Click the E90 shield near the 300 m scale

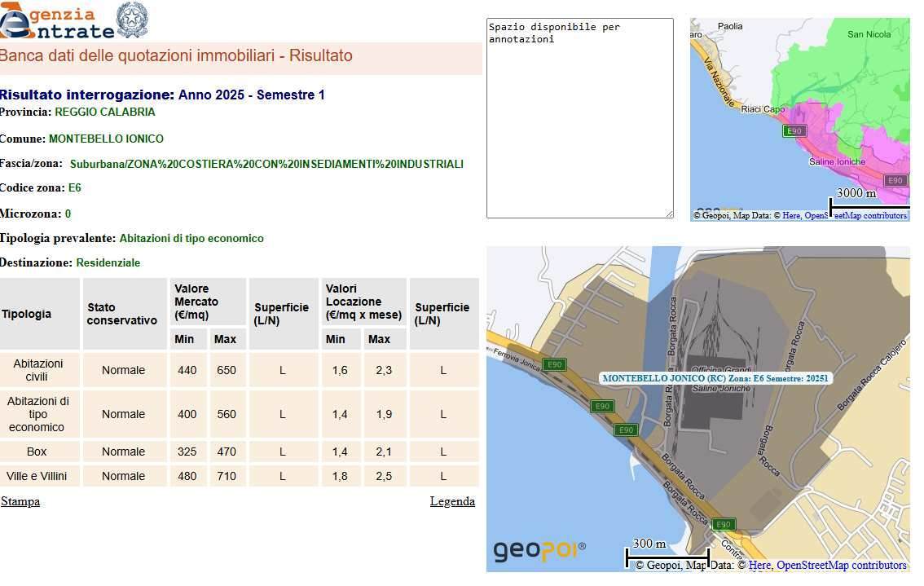723,524
